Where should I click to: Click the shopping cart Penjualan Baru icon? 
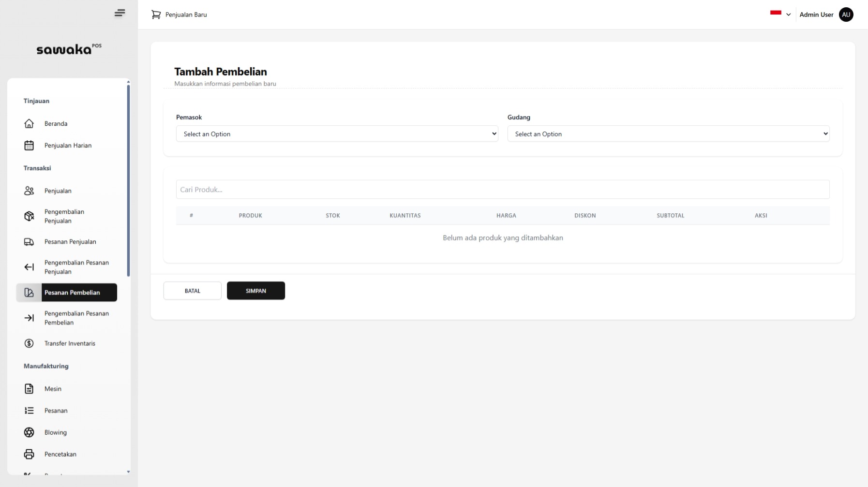[x=156, y=15]
